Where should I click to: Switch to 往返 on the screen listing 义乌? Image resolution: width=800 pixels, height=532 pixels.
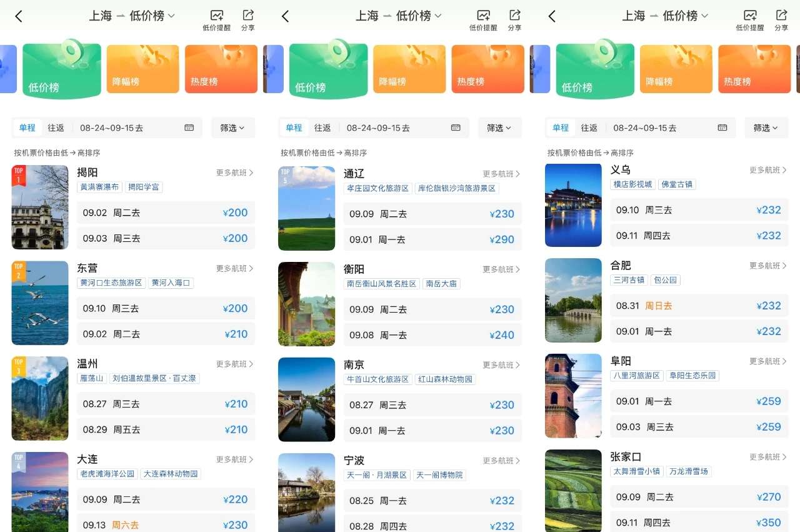point(589,128)
